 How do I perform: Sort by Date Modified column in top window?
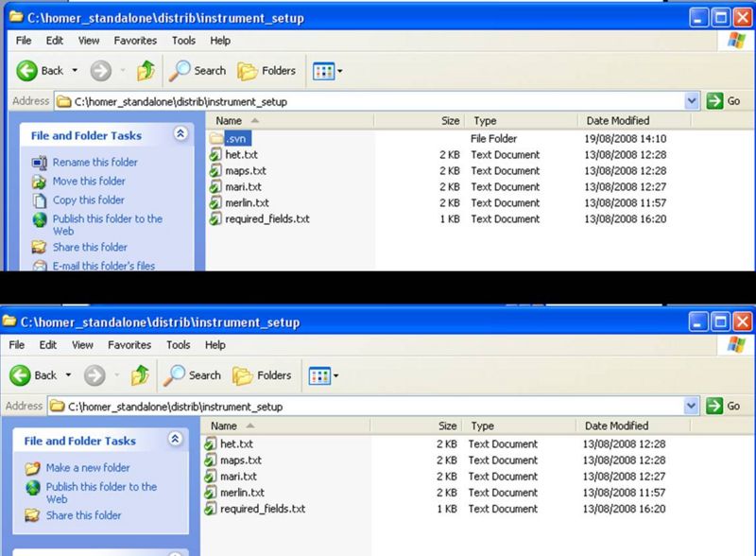618,121
